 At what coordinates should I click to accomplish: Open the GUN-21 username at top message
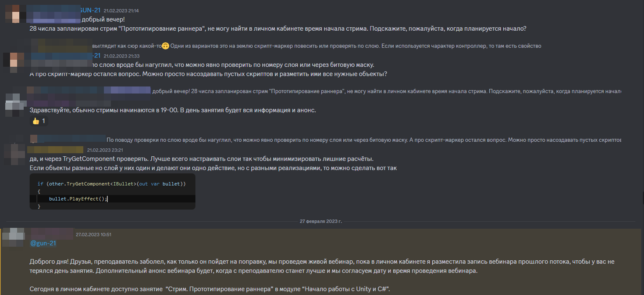89,10
